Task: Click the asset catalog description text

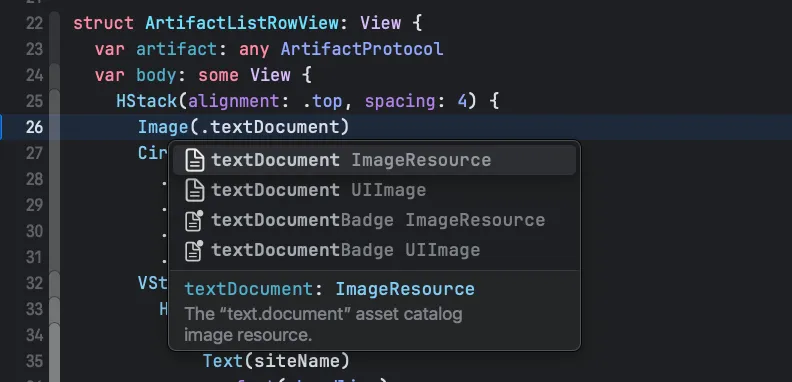Action: [323, 324]
